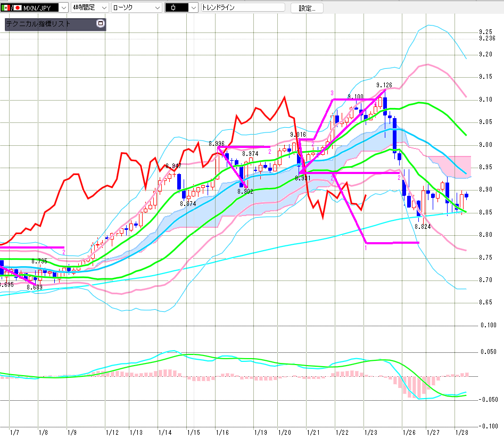This screenshot has height=438, width=504.
Task: Click the 8.874 price label
Action: click(x=187, y=203)
